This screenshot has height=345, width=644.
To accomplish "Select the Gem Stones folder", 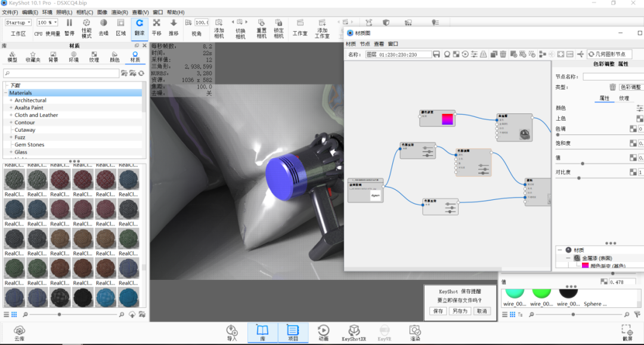I will point(29,144).
